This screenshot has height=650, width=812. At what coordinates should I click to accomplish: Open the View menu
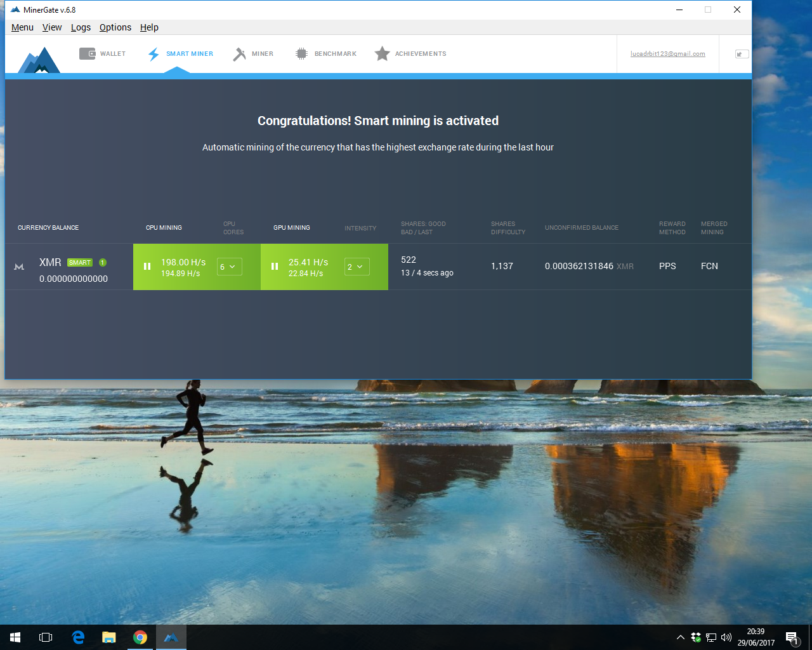tap(52, 27)
